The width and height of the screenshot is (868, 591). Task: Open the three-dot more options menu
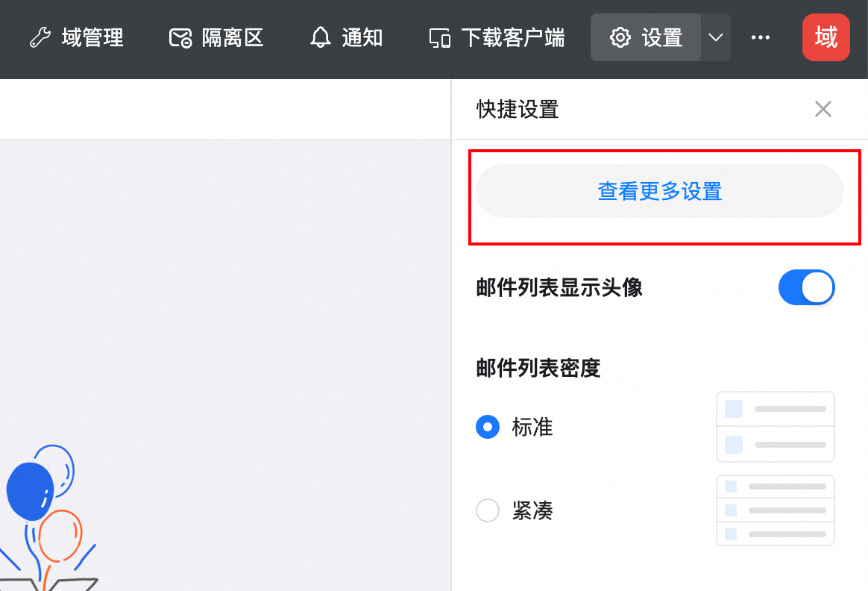click(761, 37)
